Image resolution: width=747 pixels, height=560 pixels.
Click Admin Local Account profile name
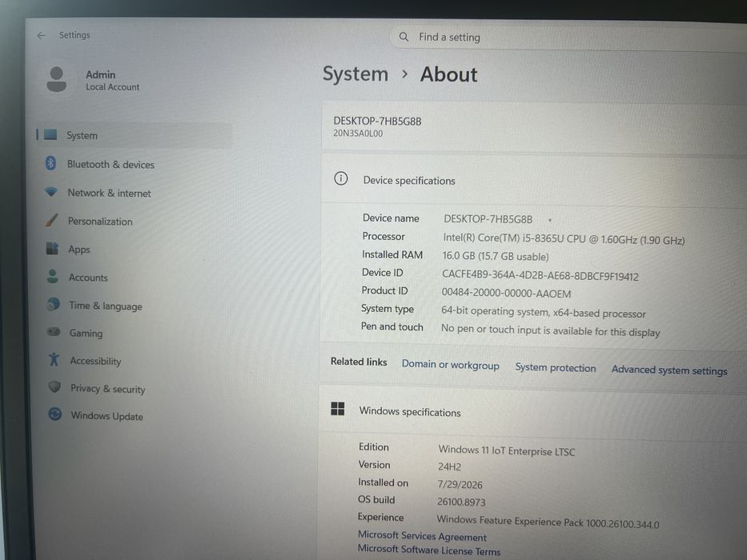coord(112,81)
